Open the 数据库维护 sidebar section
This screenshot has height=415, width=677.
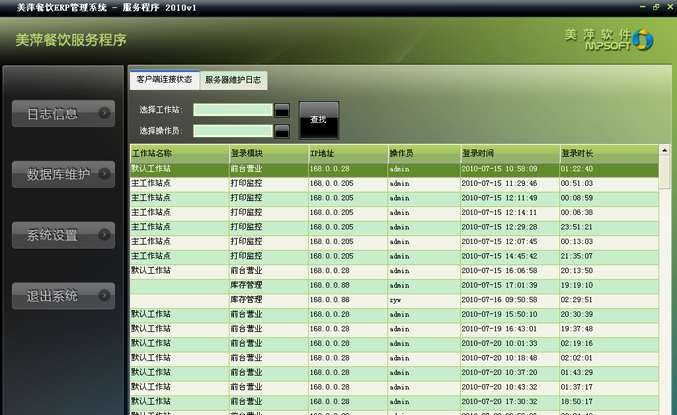coord(63,174)
